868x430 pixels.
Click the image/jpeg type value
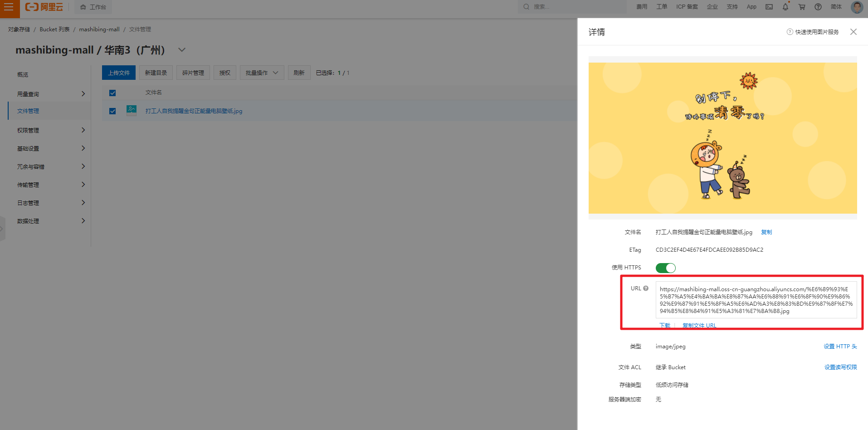click(671, 347)
